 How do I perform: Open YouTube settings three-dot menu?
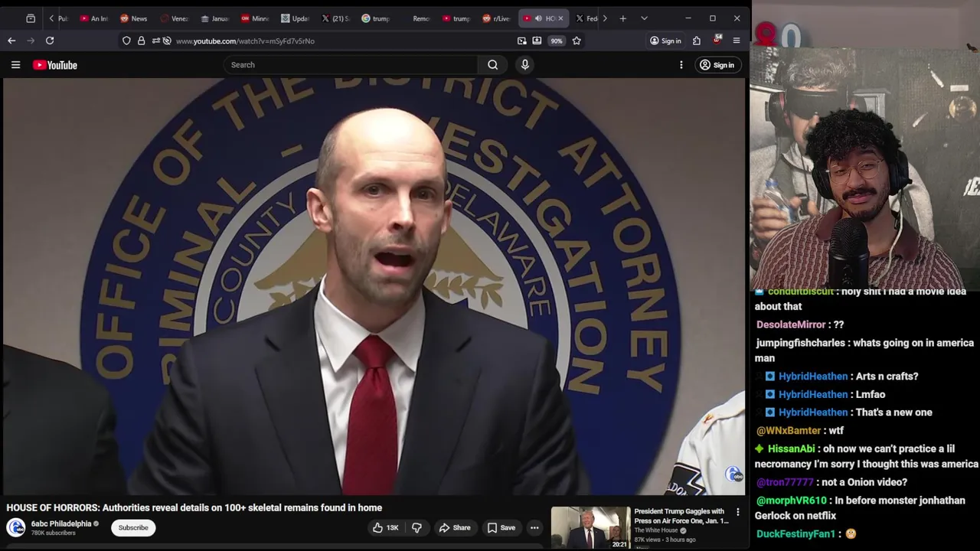click(x=681, y=65)
